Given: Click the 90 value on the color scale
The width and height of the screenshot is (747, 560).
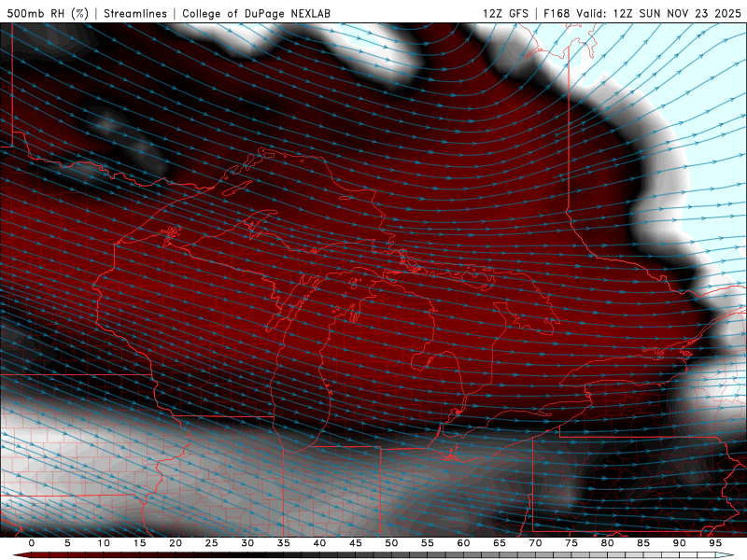Looking at the screenshot, I should pyautogui.click(x=679, y=543).
